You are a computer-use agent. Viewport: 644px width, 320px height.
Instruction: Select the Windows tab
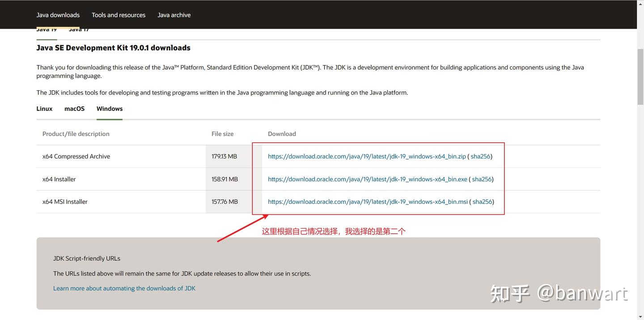(110, 109)
